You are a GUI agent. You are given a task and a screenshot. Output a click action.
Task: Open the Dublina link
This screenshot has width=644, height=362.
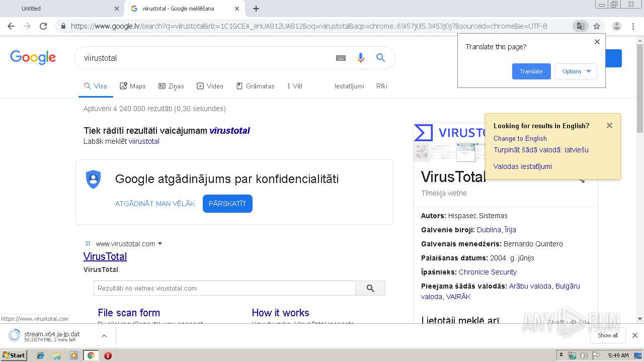489,230
